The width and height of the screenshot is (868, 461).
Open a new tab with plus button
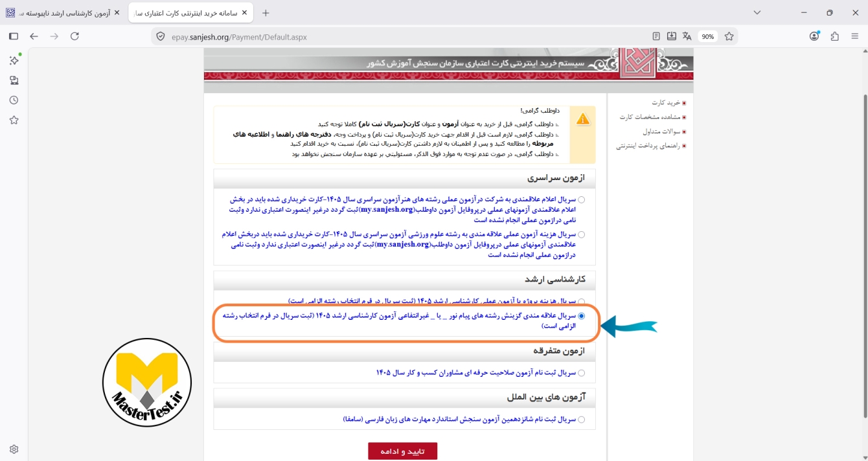pyautogui.click(x=266, y=13)
